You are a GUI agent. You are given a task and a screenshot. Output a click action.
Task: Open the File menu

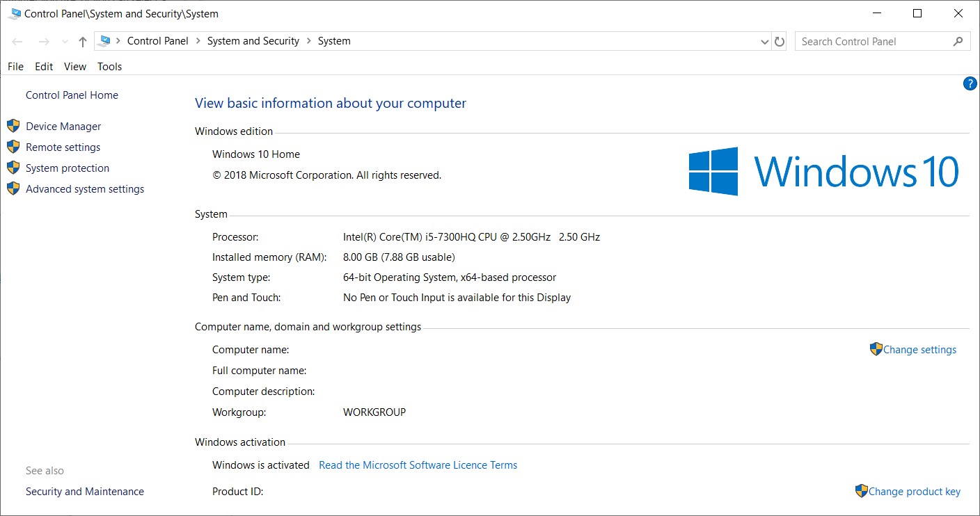15,67
